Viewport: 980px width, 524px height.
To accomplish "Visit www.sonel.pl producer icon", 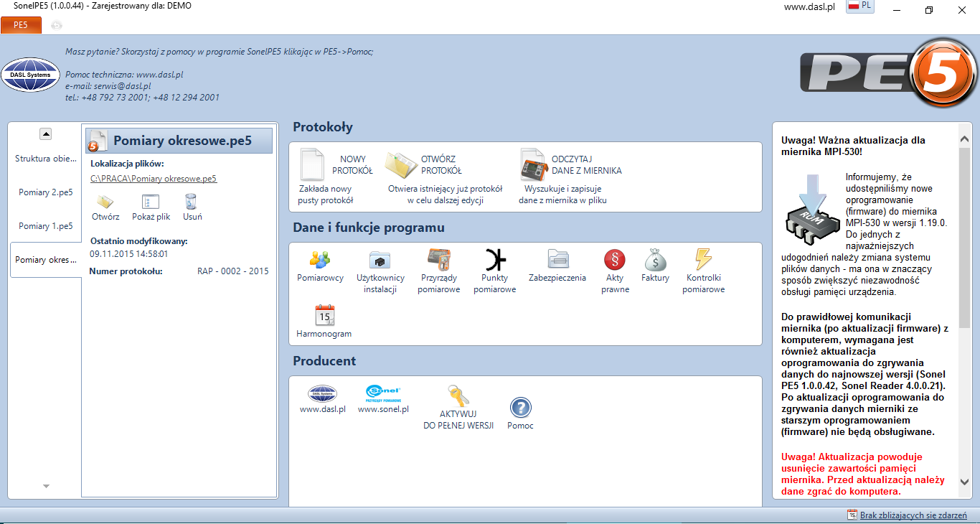I will [383, 399].
